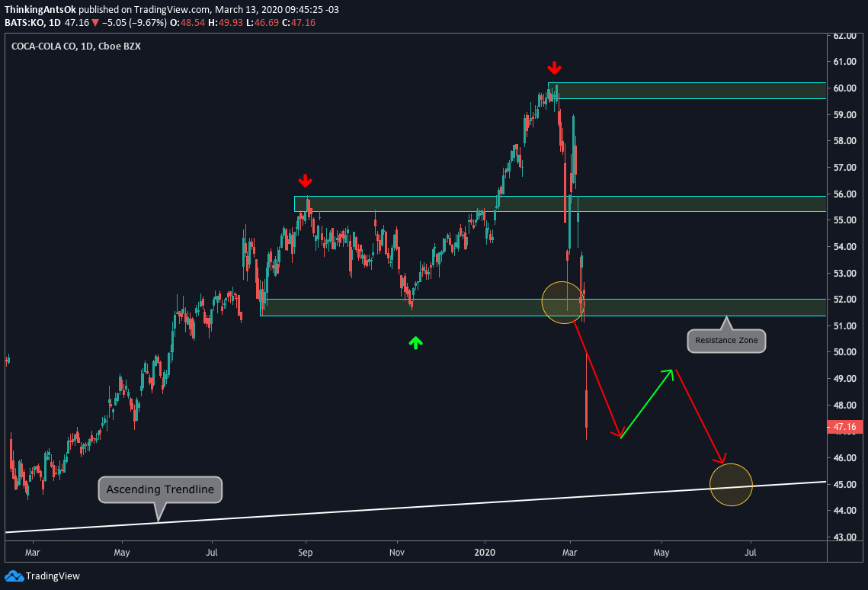868x590 pixels.
Task: Click the 58.00 price axis label
Action: [844, 140]
